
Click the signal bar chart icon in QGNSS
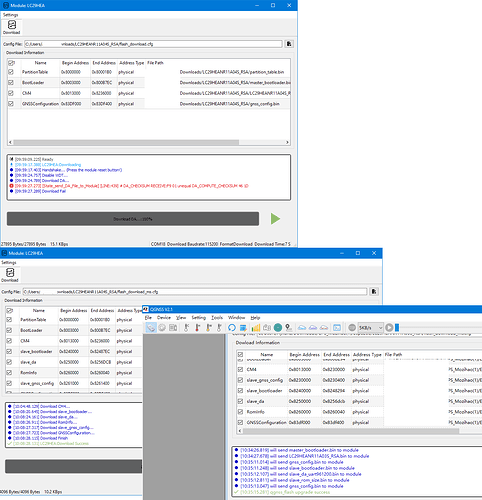[256, 328]
